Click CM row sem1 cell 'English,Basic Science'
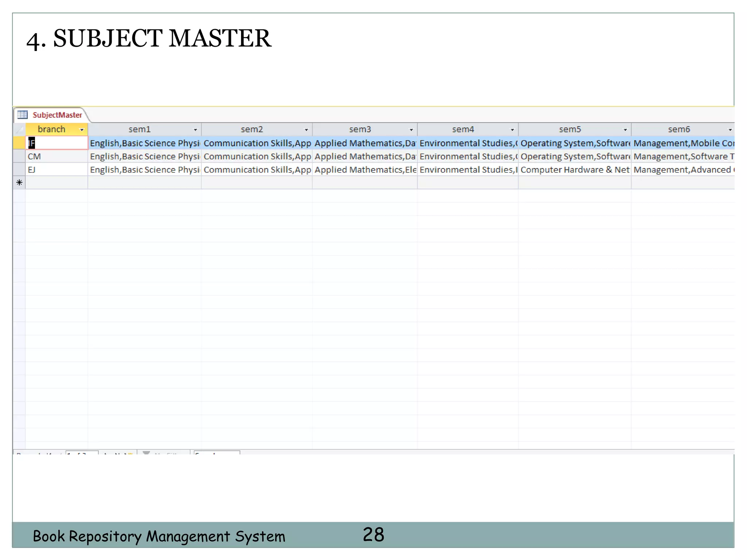The width and height of the screenshot is (747, 560). (x=145, y=156)
